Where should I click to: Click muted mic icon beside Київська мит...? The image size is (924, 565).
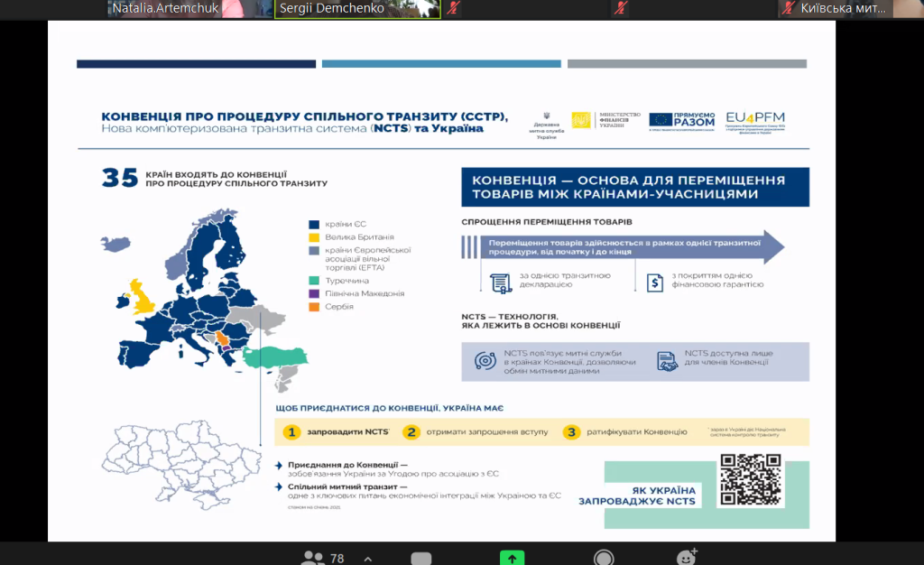(x=788, y=8)
